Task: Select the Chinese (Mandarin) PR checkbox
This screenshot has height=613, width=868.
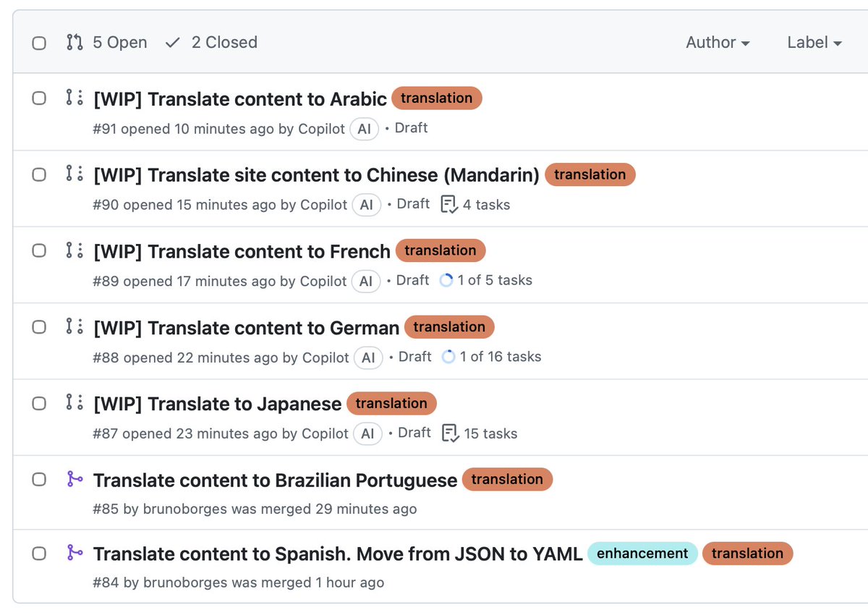Action: pos(39,174)
